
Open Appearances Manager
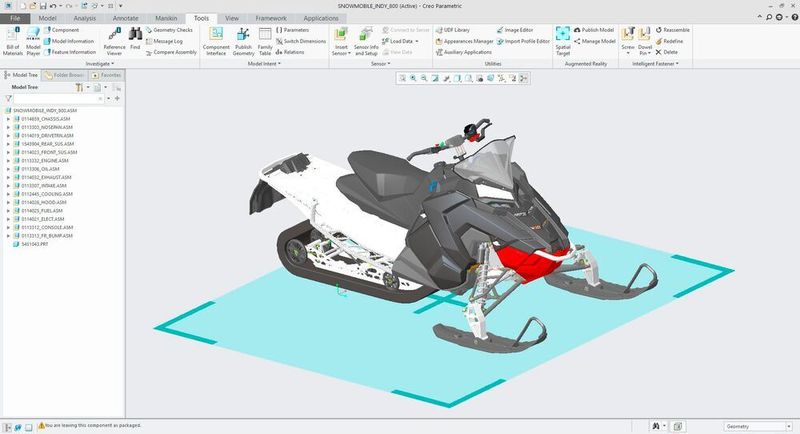click(464, 41)
